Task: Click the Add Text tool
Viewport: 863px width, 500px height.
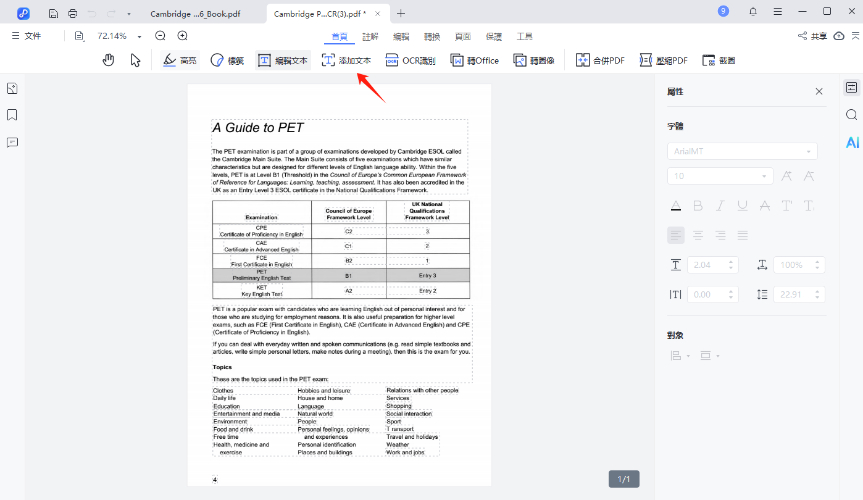Action: (x=346, y=60)
